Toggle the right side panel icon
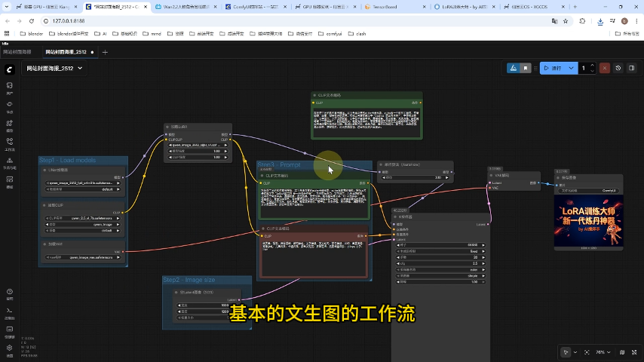 [x=632, y=68]
